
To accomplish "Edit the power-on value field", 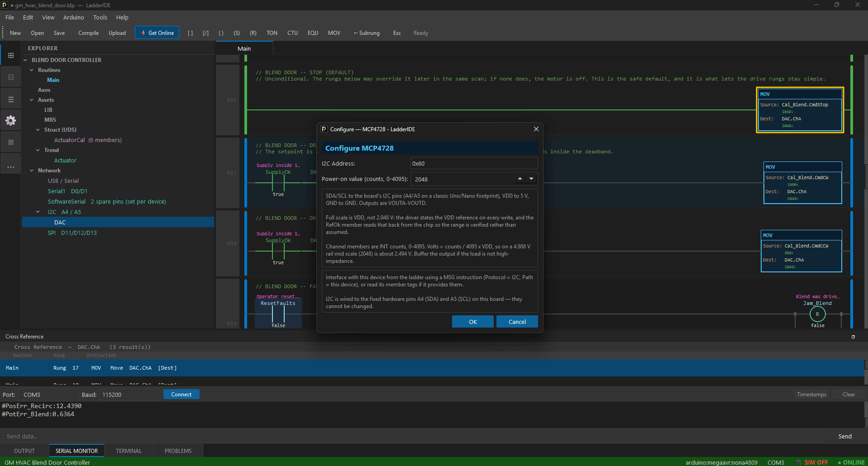I will pos(463,179).
